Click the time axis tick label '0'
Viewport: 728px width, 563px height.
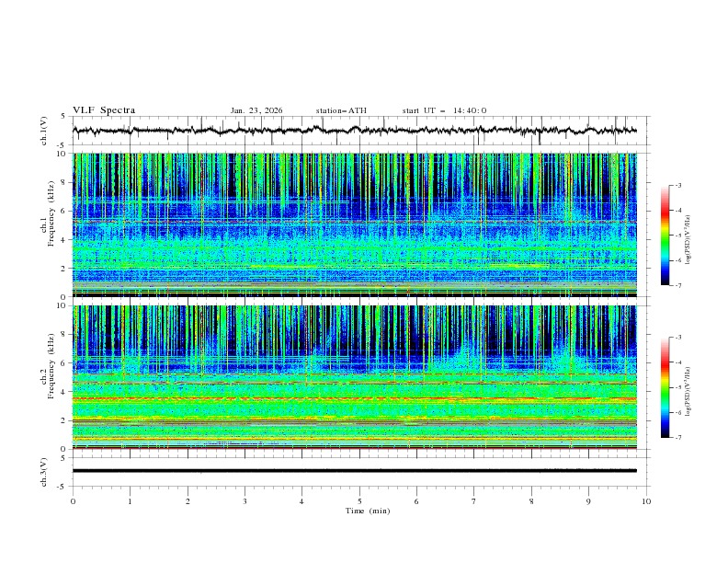[x=73, y=501]
